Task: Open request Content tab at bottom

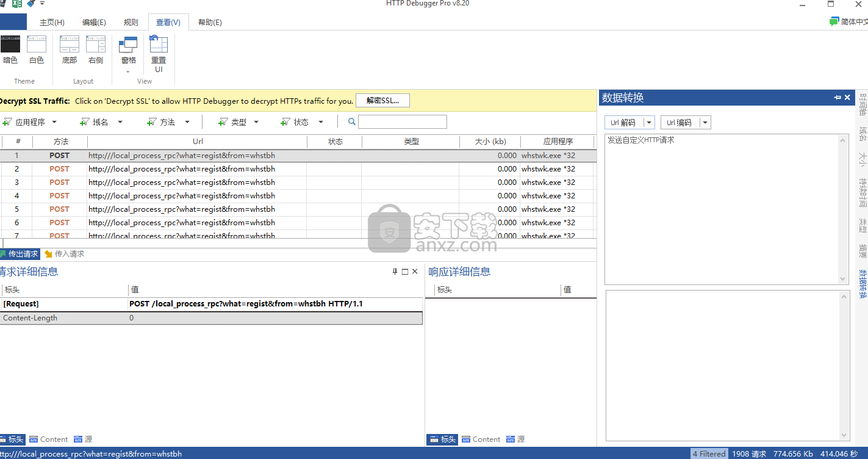Action: [x=49, y=439]
